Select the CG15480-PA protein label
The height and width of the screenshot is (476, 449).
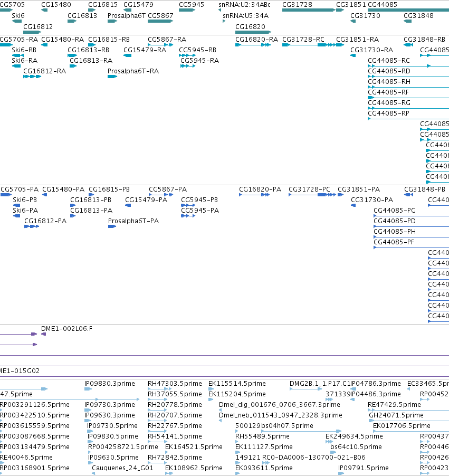(x=63, y=189)
